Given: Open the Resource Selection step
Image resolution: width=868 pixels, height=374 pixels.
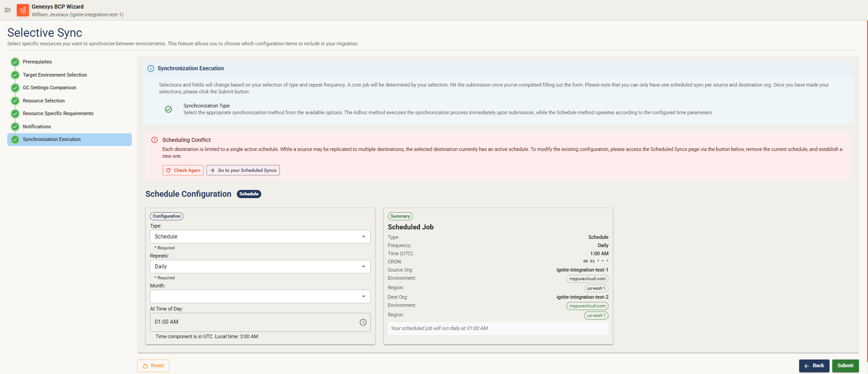Looking at the screenshot, I should (44, 101).
